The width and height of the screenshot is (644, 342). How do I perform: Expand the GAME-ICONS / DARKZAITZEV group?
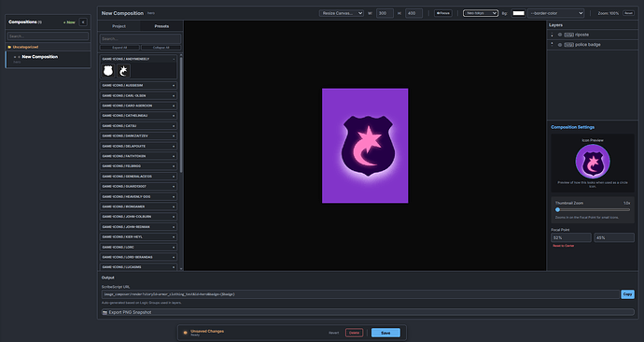pyautogui.click(x=138, y=136)
